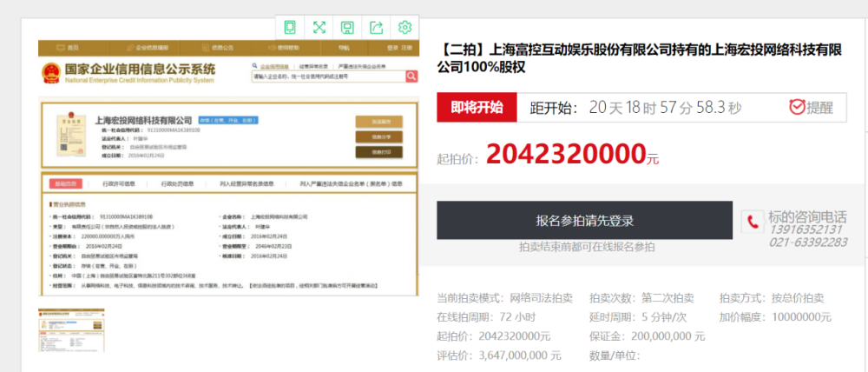Click countdown 20天18时57分 timer text

click(665, 108)
